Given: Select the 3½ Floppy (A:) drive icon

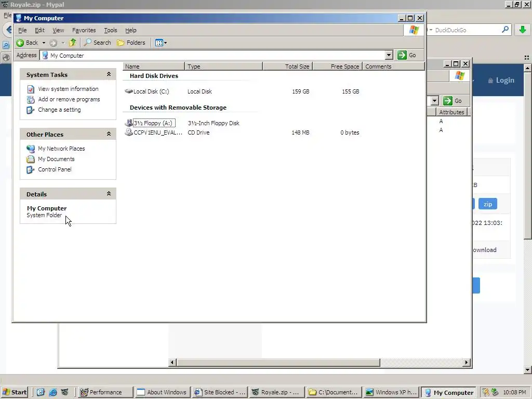Looking at the screenshot, I should coord(129,123).
